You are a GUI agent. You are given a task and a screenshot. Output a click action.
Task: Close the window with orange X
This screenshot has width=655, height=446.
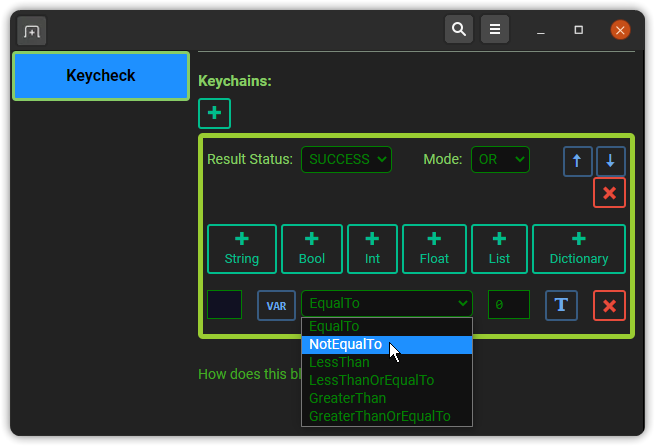click(620, 30)
